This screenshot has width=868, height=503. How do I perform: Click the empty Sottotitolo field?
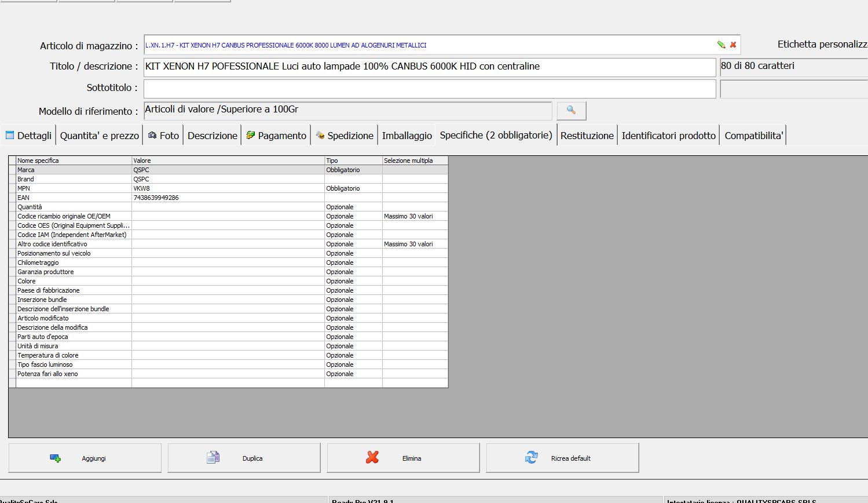coord(430,88)
